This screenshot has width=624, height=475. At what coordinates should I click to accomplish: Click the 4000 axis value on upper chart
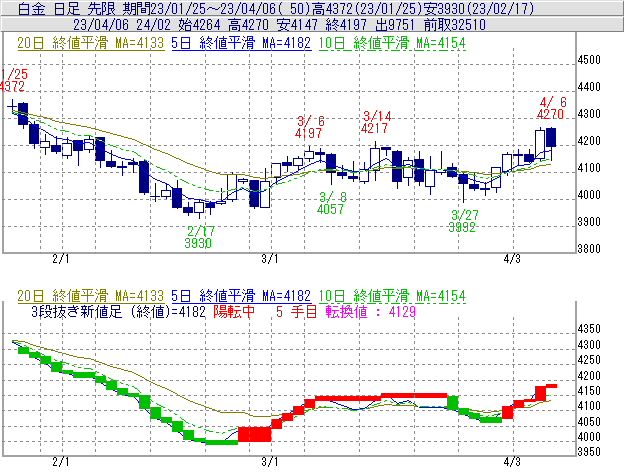tap(589, 195)
